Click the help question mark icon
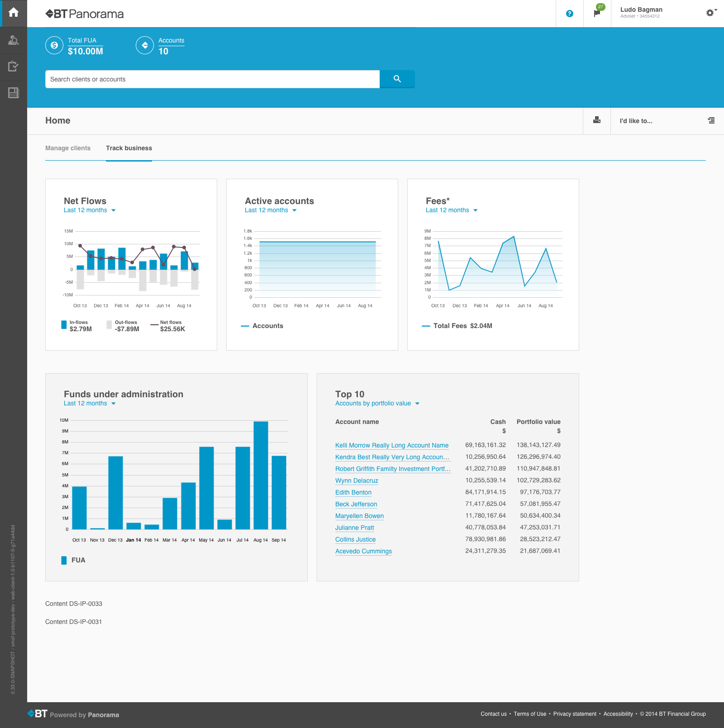Screen dimensions: 724x728 tap(570, 14)
